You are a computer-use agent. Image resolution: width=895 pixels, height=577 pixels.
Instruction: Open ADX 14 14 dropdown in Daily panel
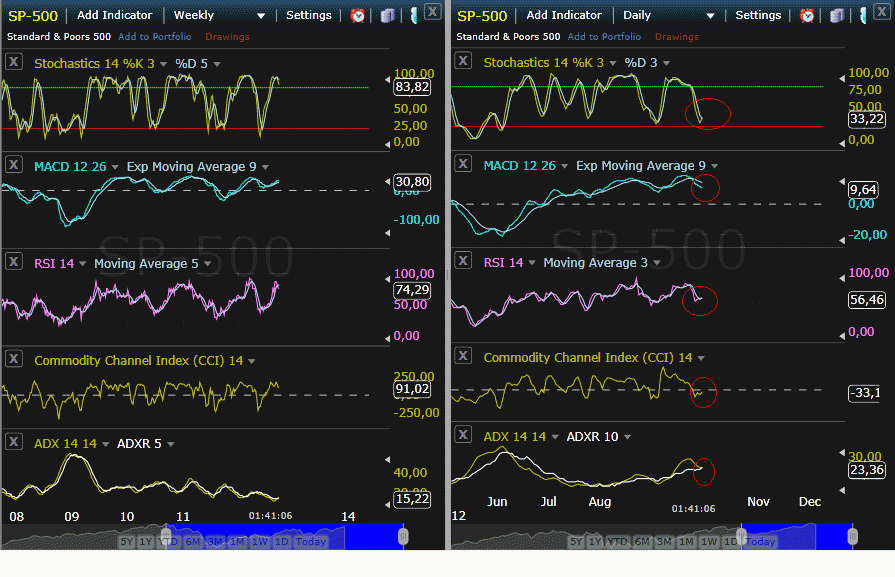tap(555, 437)
